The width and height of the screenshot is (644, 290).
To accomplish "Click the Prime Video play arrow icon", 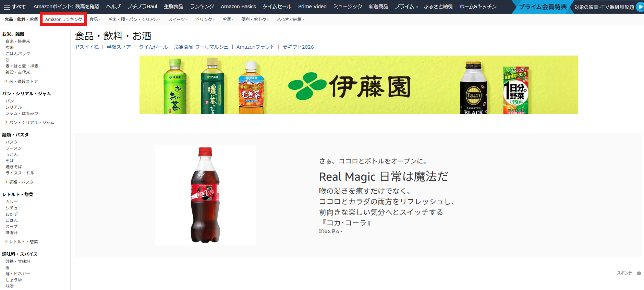I will tap(640, 7).
